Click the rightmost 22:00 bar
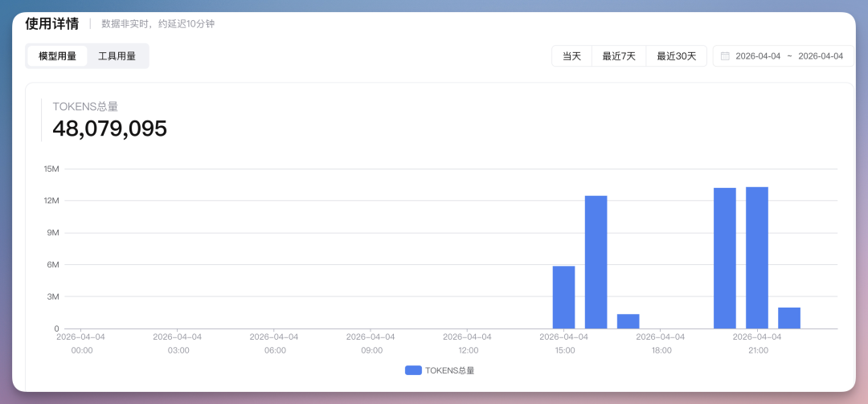 coord(788,318)
